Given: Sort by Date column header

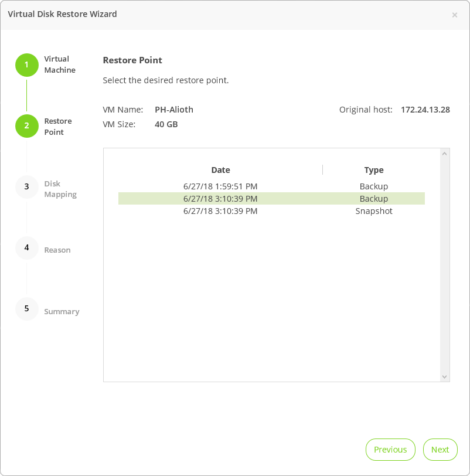Looking at the screenshot, I should click(x=220, y=170).
